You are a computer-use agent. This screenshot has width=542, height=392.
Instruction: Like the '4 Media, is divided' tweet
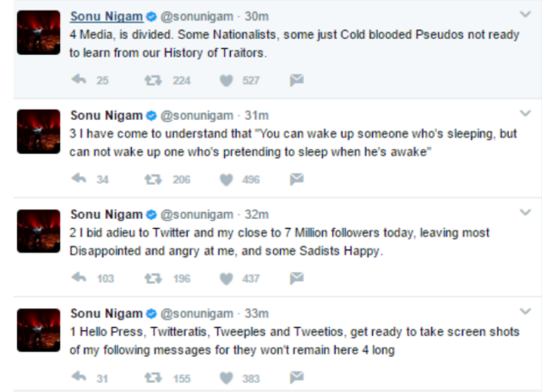(227, 80)
